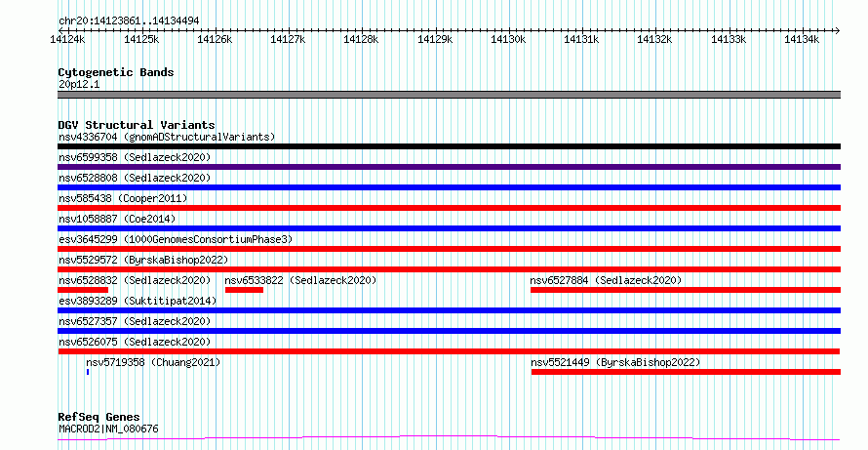The image size is (868, 450).
Task: Click the blue esv3893289 variant bar
Action: (x=449, y=310)
